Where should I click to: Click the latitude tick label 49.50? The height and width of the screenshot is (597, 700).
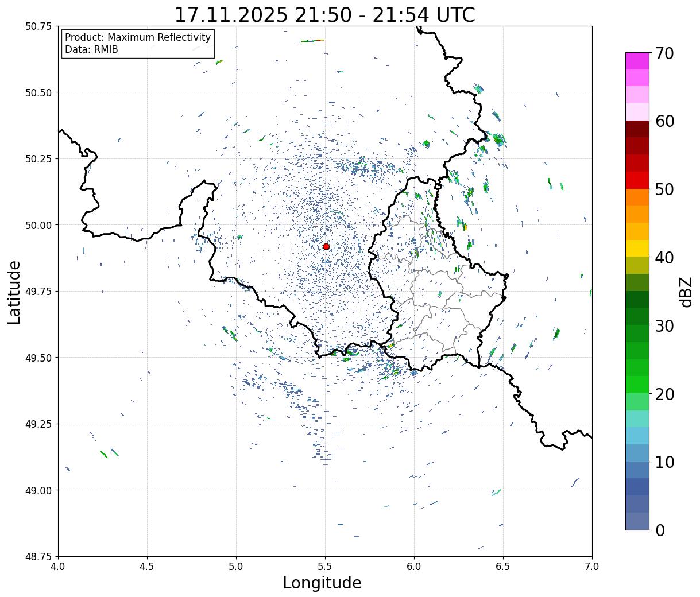(x=38, y=358)
